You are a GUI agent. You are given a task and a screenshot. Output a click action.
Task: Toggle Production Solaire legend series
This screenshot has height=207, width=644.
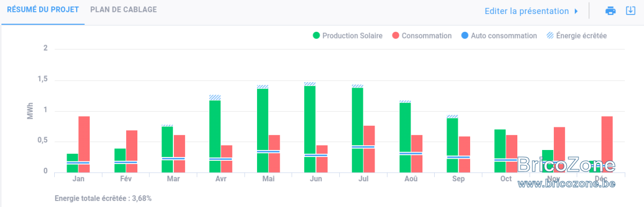[348, 36]
